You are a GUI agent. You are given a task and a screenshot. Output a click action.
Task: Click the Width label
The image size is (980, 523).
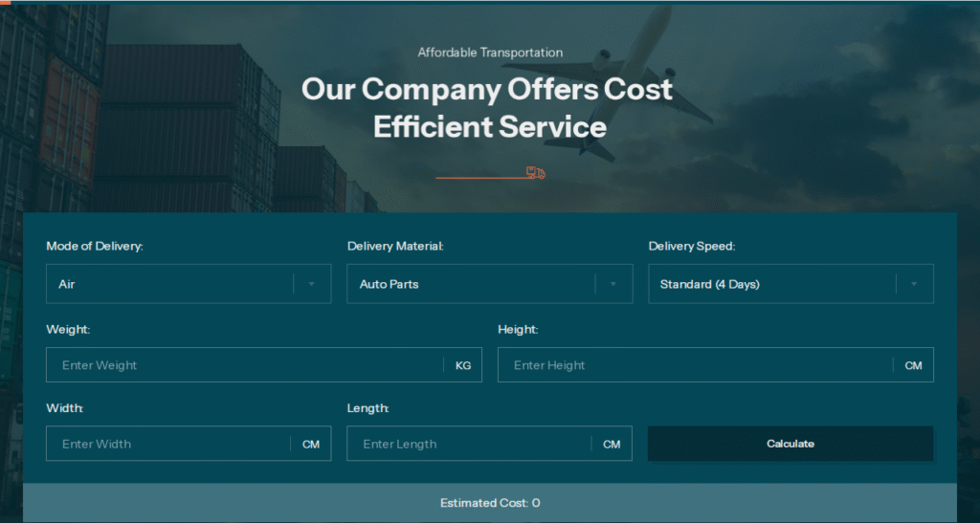pyautogui.click(x=65, y=407)
